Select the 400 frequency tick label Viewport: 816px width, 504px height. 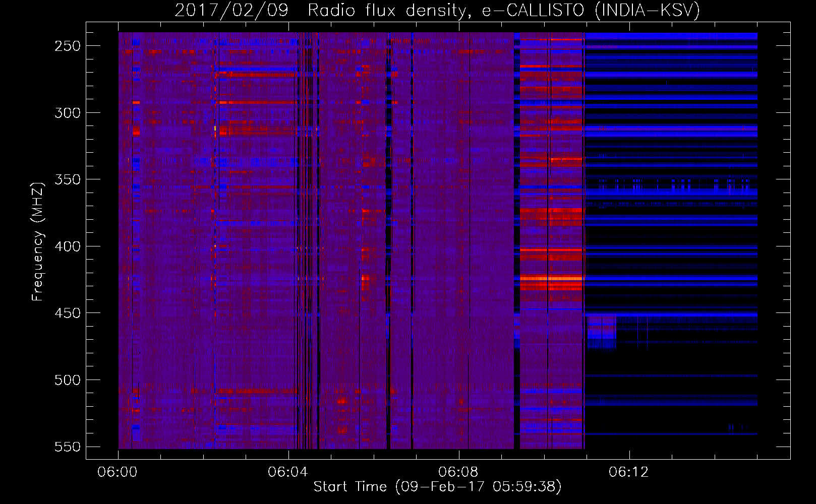(x=68, y=246)
